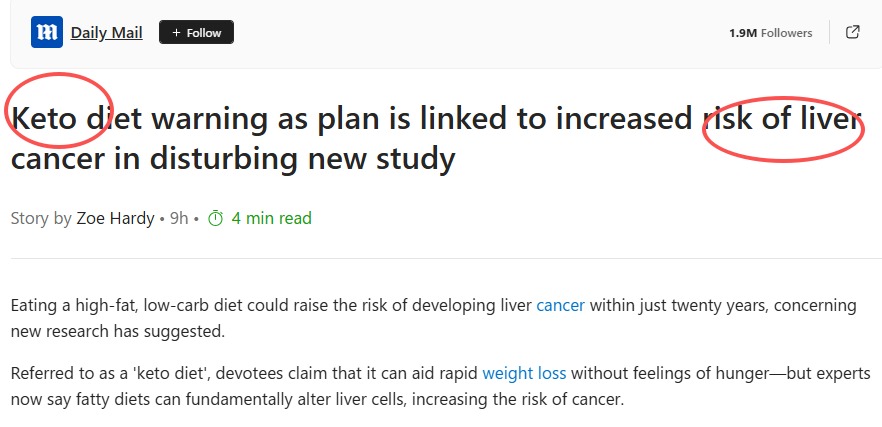Viewport: 882px width, 427px height.
Task: Click the 'Story by' byline text
Action: (41, 218)
